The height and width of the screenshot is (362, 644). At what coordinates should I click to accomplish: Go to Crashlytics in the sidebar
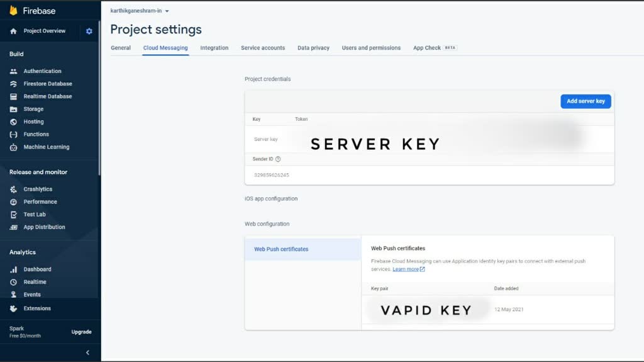tap(38, 189)
